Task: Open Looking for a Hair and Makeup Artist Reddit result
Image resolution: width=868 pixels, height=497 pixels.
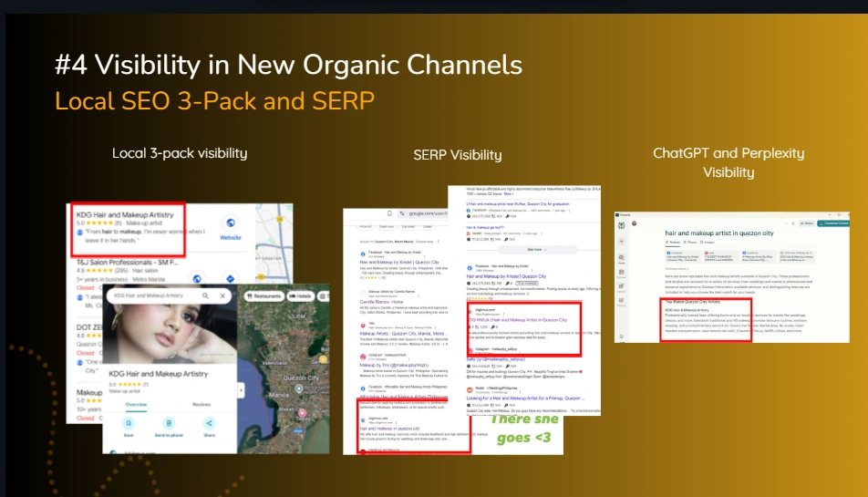Action: click(x=525, y=398)
